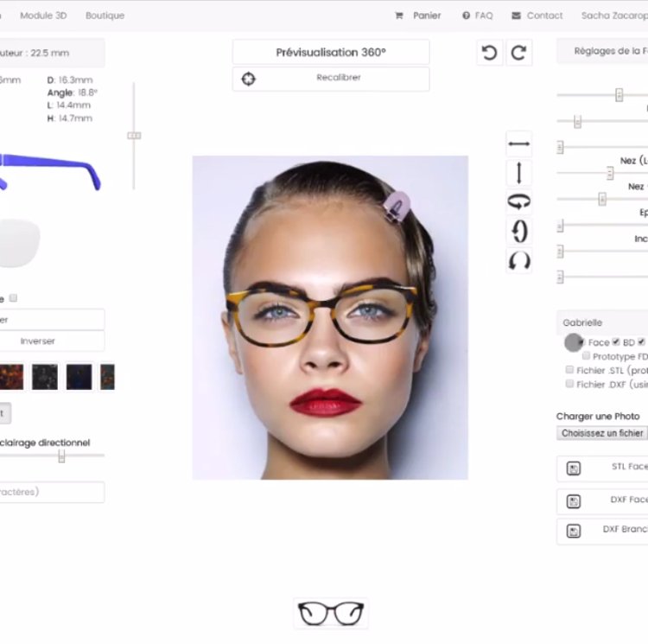Click the Inverser button
The image size is (648, 644).
(37, 341)
